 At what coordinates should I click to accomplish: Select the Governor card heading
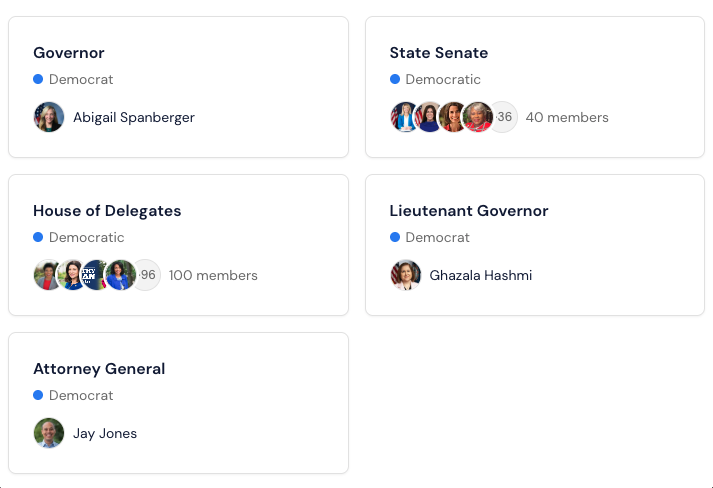(69, 53)
